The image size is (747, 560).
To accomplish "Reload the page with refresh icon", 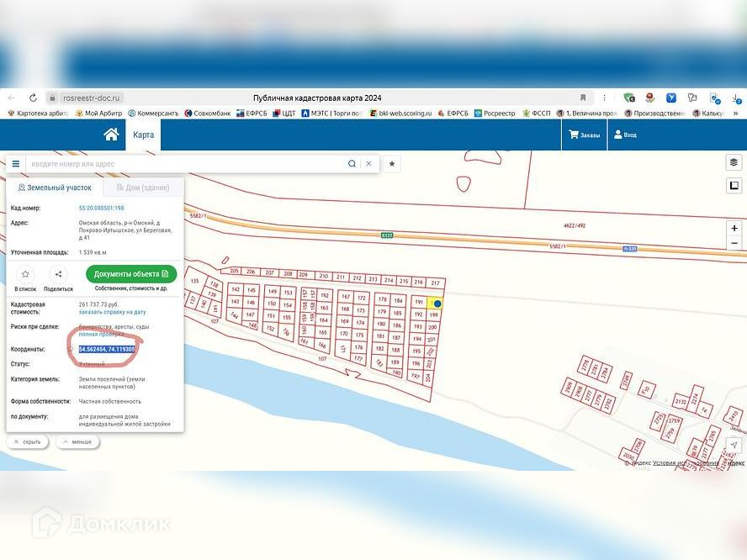I will coord(33,98).
